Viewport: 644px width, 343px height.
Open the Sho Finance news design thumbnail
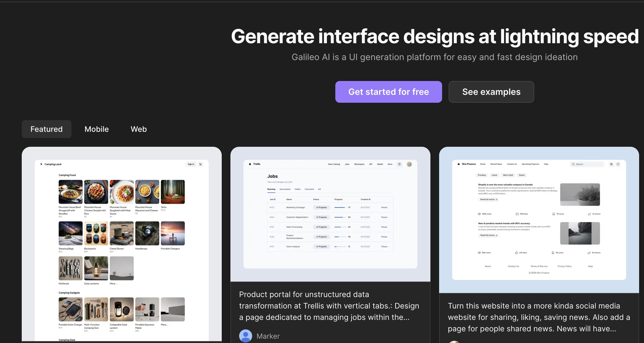point(539,220)
